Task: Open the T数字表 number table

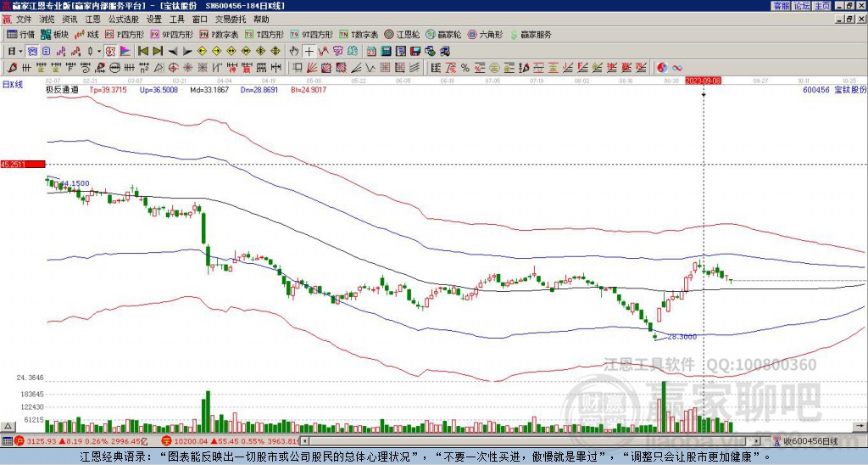Action: coord(359,34)
